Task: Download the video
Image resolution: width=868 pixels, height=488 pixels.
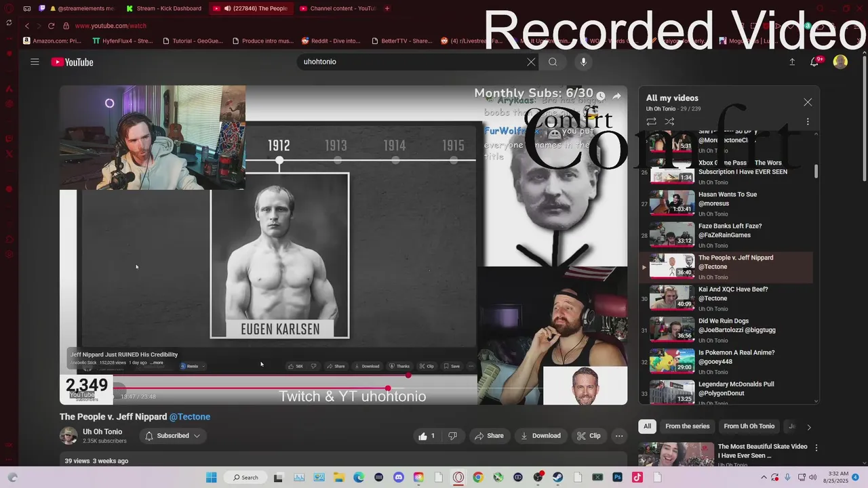Action: 540,436
